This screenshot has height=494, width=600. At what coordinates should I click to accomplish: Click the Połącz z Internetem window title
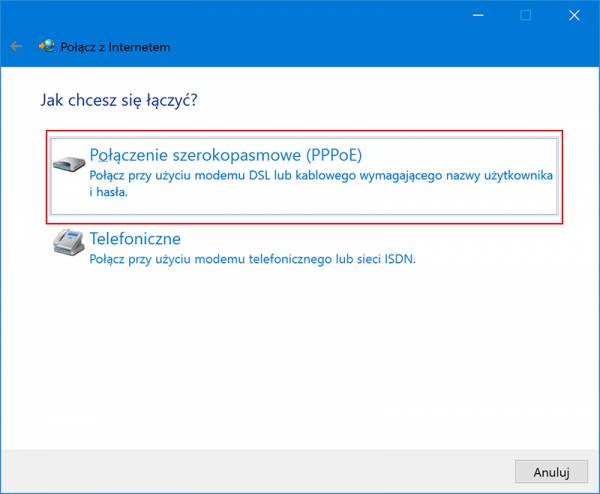115,47
